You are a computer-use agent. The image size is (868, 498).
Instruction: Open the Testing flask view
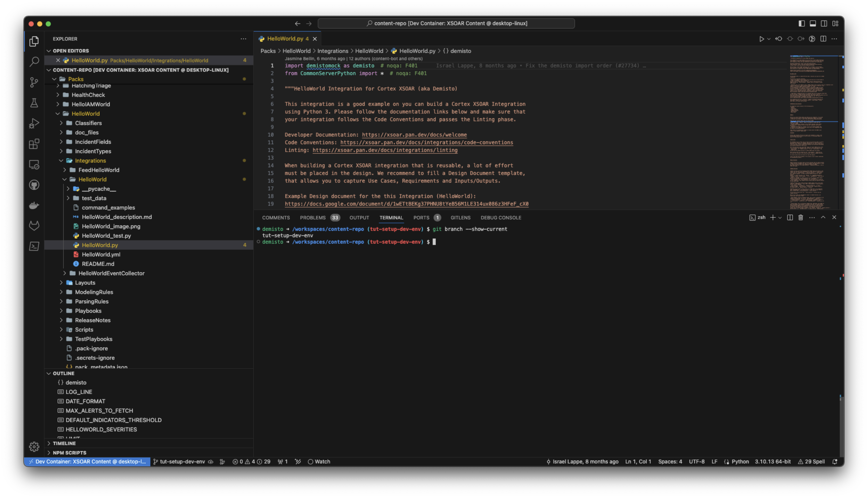[x=34, y=103]
